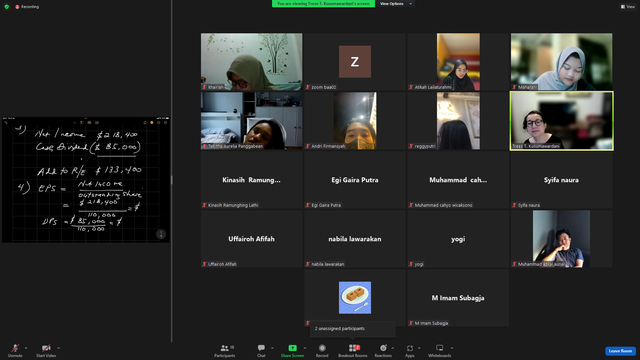Start video with the camera button
This screenshot has width=640, height=360.
[x=46, y=350]
